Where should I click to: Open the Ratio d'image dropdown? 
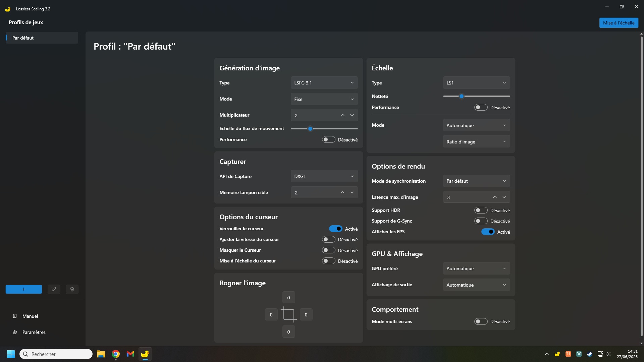coord(476,142)
